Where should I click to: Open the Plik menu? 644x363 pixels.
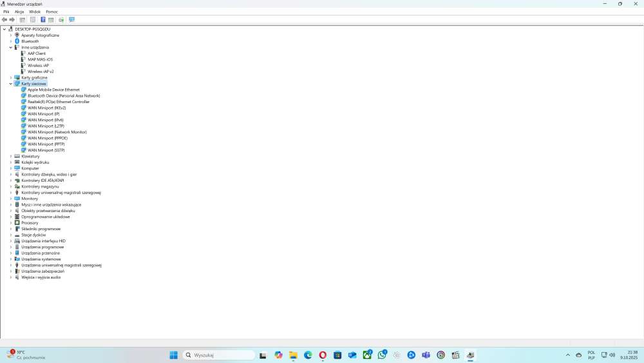click(x=6, y=12)
